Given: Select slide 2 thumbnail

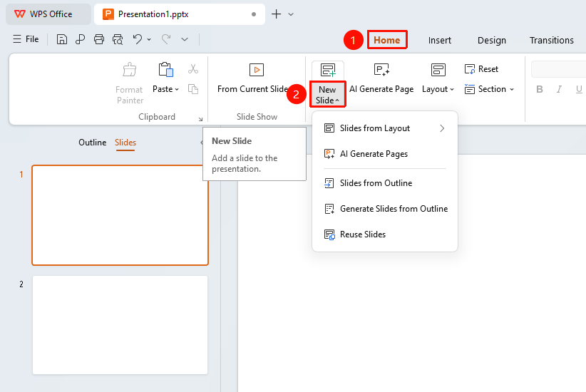Looking at the screenshot, I should pos(120,325).
